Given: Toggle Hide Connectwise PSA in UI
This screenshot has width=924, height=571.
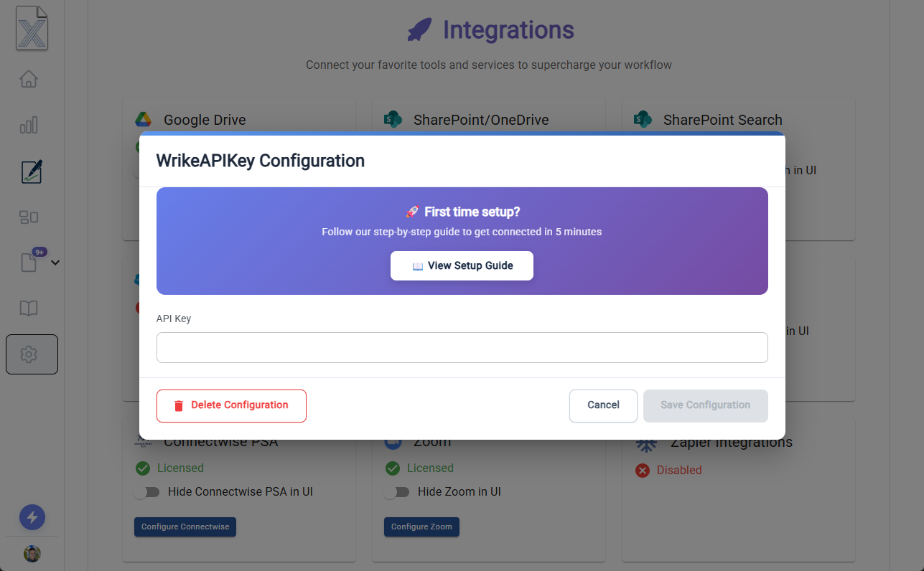Looking at the screenshot, I should coord(146,492).
